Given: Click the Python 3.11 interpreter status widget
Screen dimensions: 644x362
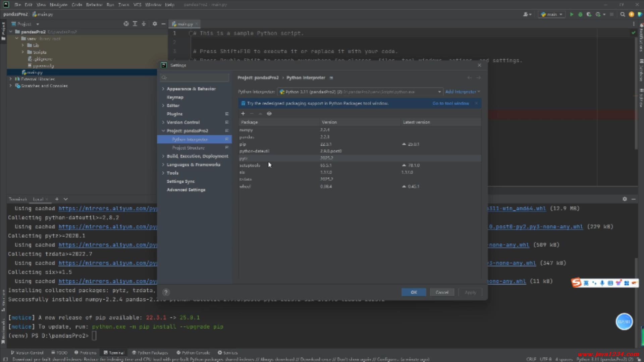Looking at the screenshot, I should point(605,359).
